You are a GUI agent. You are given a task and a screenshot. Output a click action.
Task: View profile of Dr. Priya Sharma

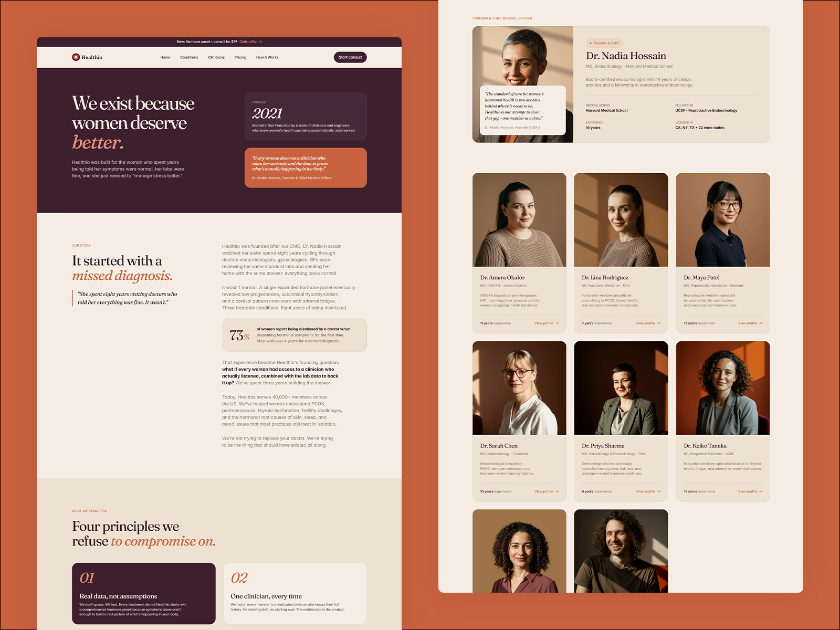click(x=648, y=491)
